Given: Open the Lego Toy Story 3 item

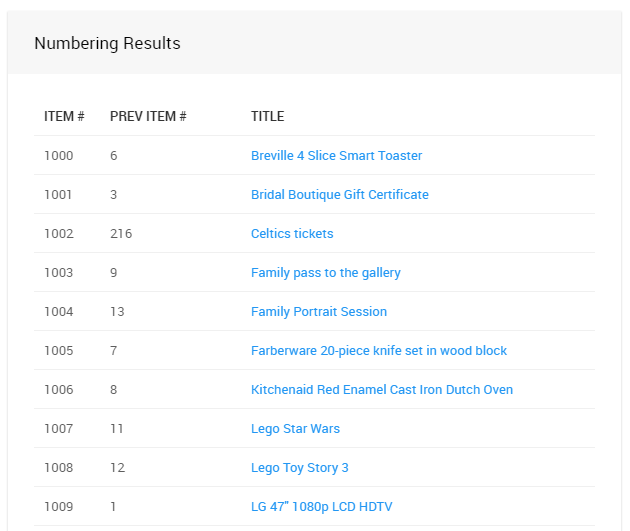Looking at the screenshot, I should 299,468.
